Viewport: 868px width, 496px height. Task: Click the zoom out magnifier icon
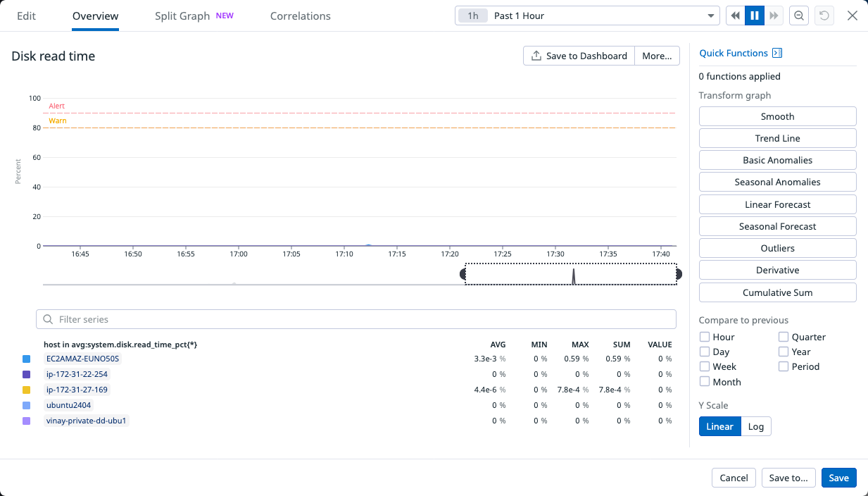click(798, 15)
